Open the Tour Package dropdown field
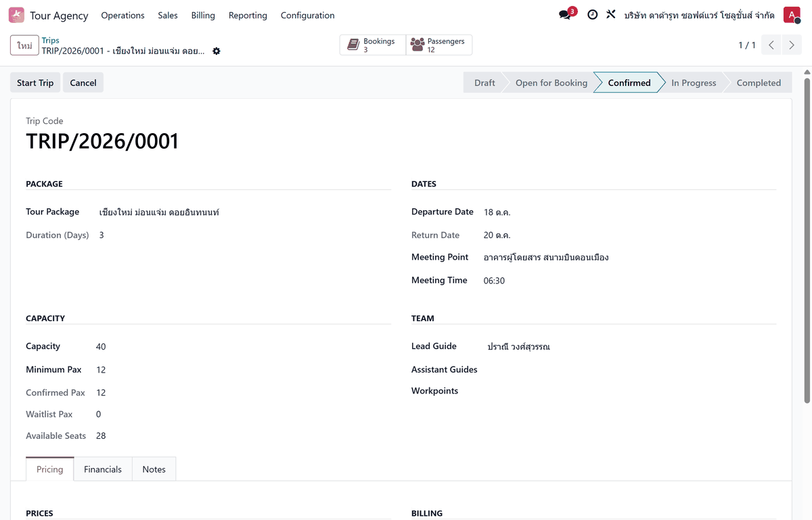 click(x=244, y=212)
